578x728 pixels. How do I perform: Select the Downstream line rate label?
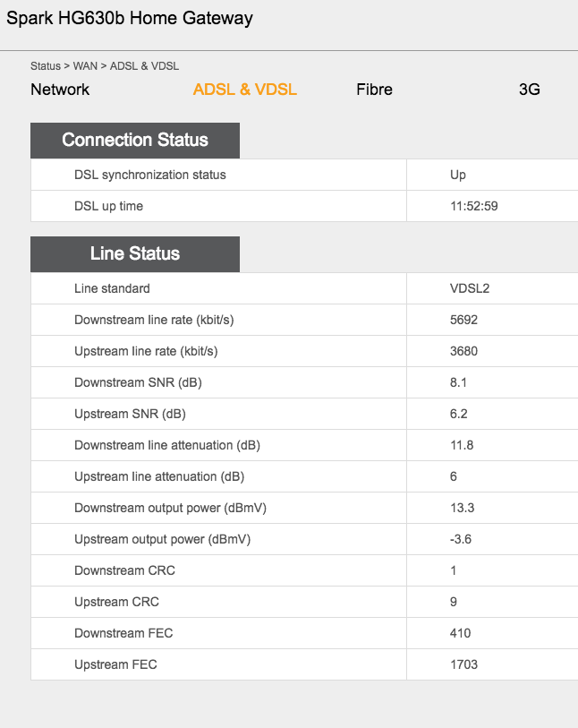tap(154, 320)
